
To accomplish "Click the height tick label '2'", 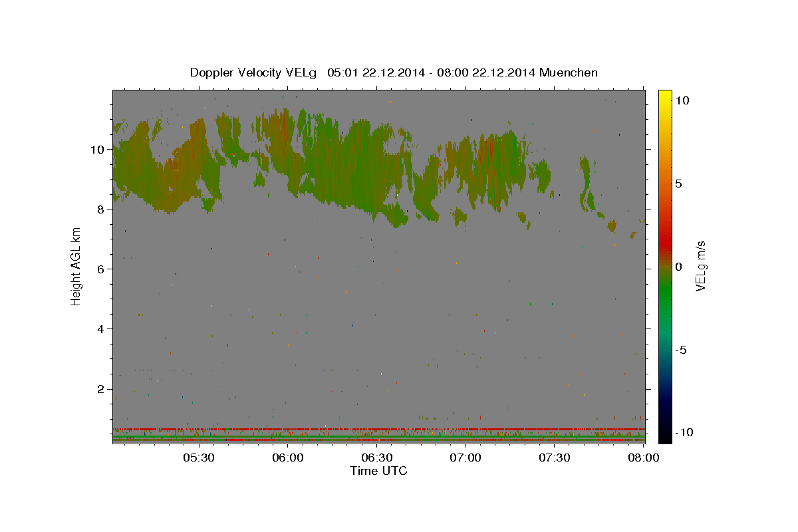I will [x=100, y=388].
